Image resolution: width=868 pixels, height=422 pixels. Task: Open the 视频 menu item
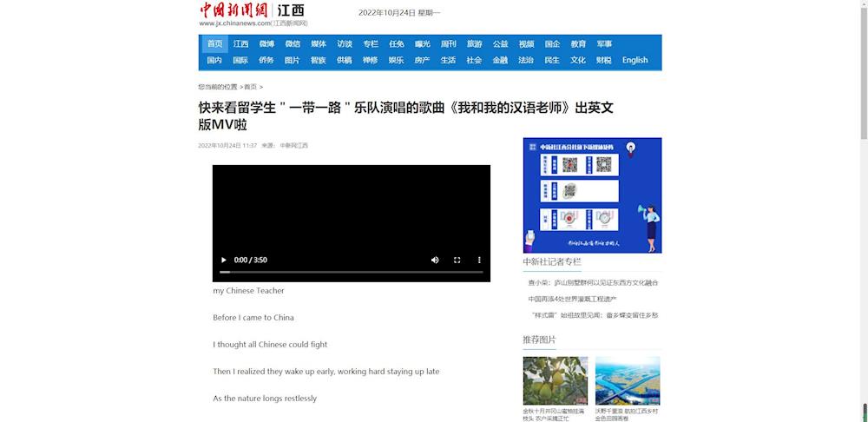coord(526,44)
